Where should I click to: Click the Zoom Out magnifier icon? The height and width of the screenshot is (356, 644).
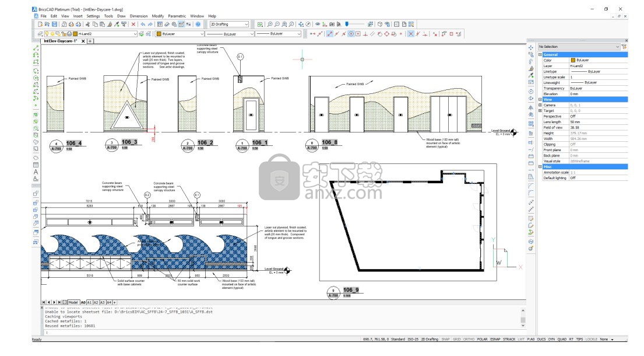tap(277, 25)
